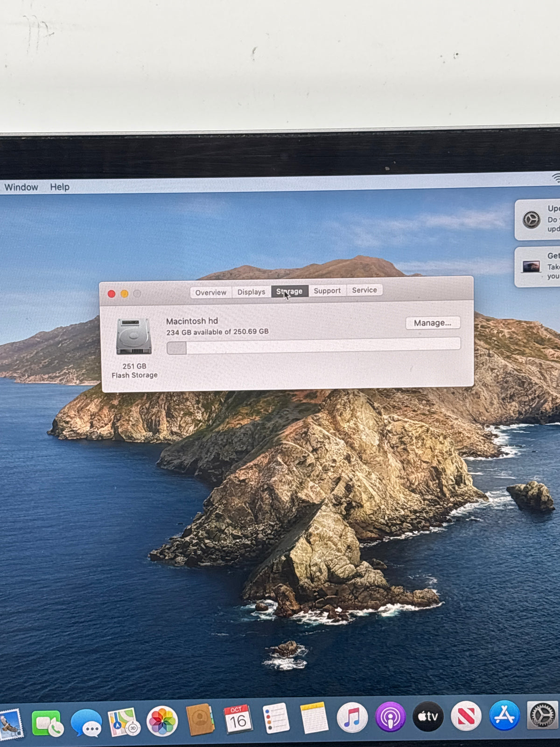Open the Displays tab

pos(251,292)
